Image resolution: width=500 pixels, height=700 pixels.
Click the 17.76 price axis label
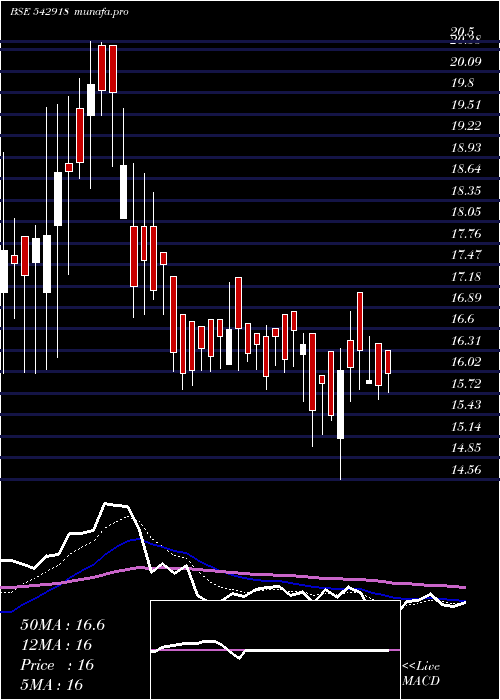pos(466,234)
